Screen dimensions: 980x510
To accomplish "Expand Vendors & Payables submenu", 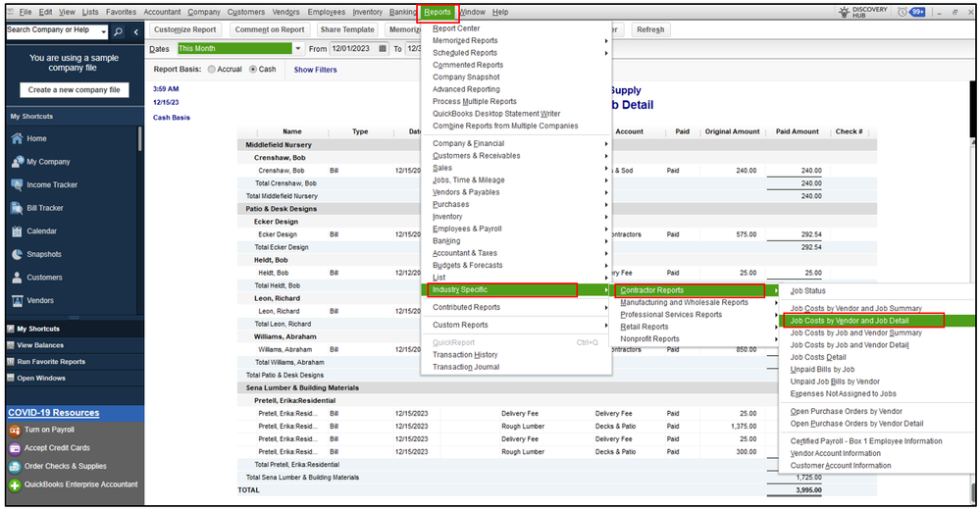I will (x=605, y=192).
